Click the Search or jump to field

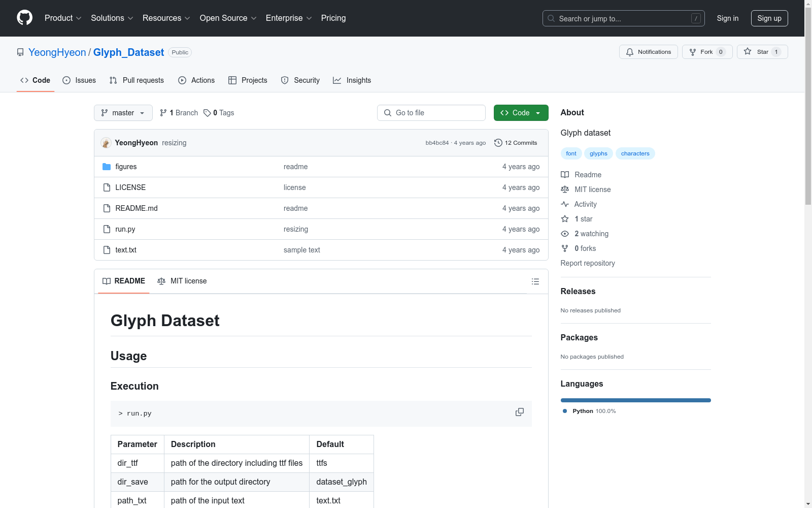624,18
